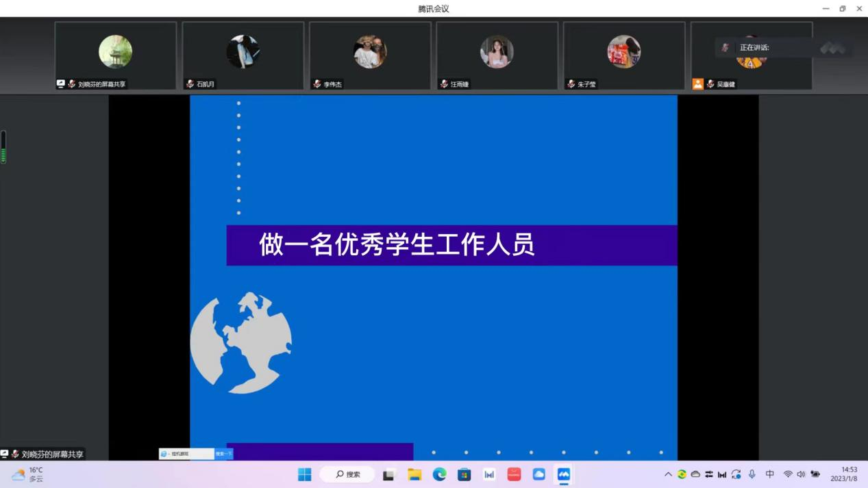Image resolution: width=868 pixels, height=488 pixels.
Task: Select participant 李伟杰's video tile
Action: pyautogui.click(x=370, y=55)
